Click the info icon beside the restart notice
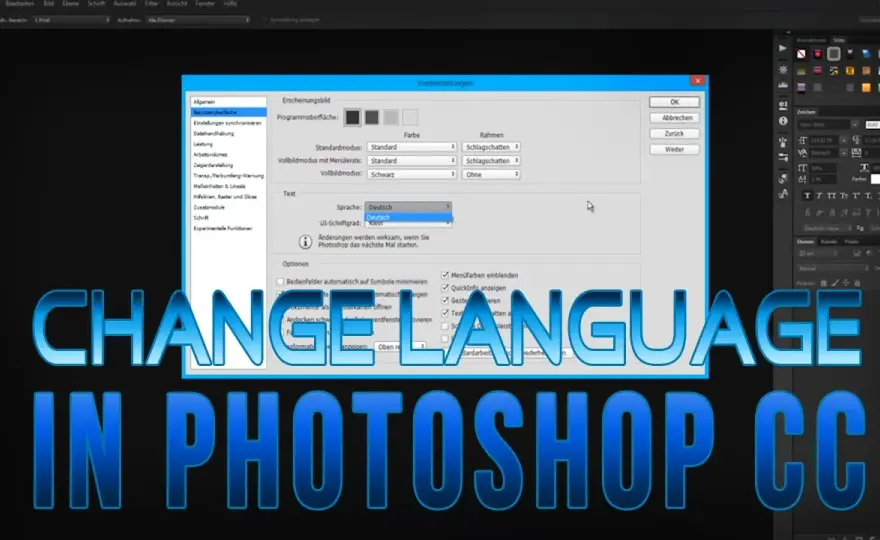 click(x=305, y=242)
